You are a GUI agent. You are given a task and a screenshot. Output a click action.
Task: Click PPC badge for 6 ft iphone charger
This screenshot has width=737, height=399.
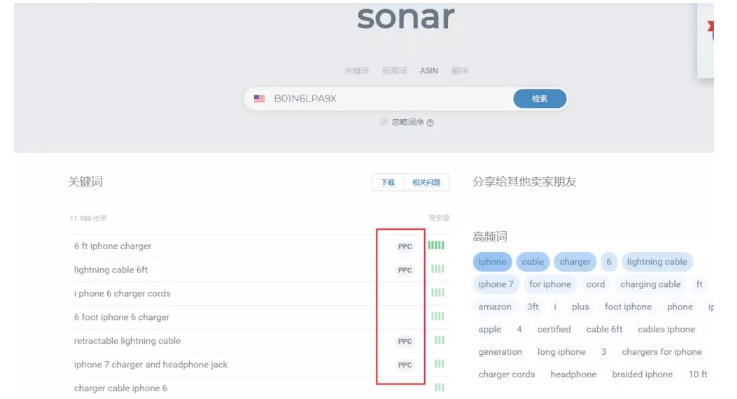(x=405, y=246)
